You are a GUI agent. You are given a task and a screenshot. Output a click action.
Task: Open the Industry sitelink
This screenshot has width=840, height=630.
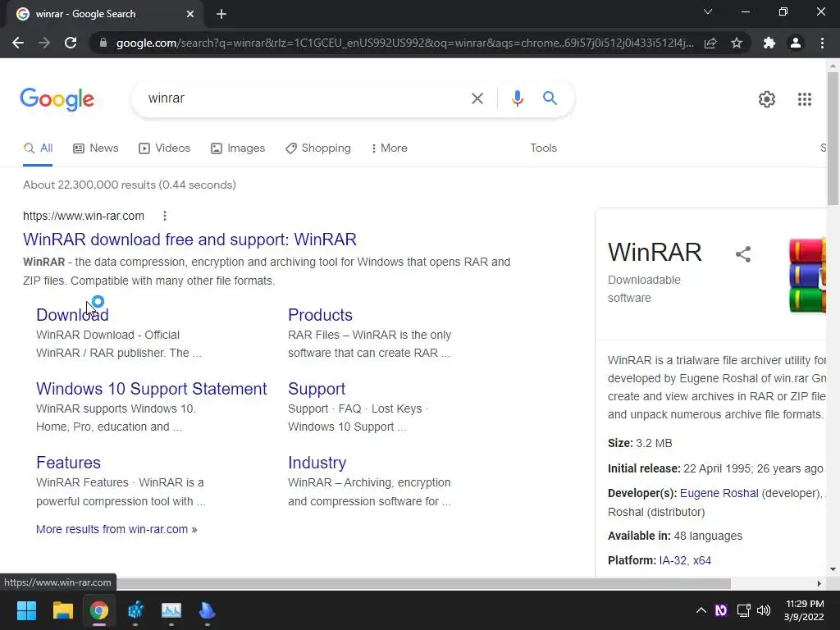(x=317, y=463)
